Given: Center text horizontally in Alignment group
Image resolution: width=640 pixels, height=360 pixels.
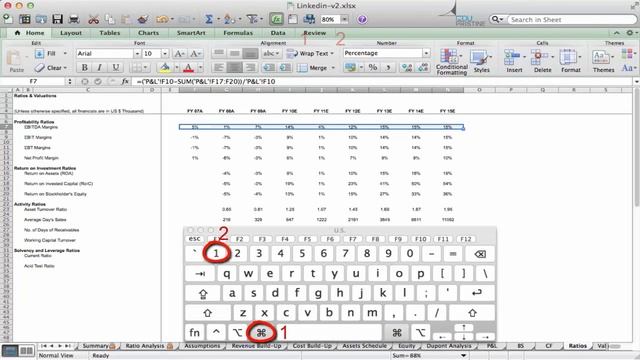Looking at the screenshot, I should pyautogui.click(x=234, y=67).
